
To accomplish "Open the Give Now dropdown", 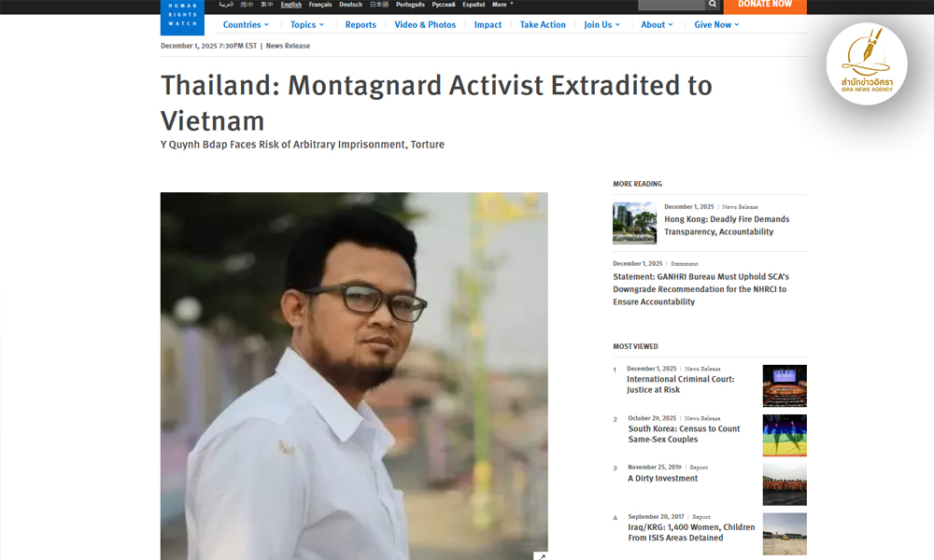I will (x=716, y=24).
